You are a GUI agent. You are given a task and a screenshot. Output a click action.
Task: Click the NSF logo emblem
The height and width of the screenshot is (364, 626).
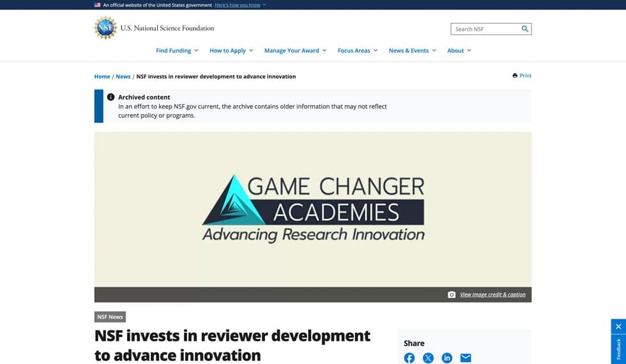[105, 28]
